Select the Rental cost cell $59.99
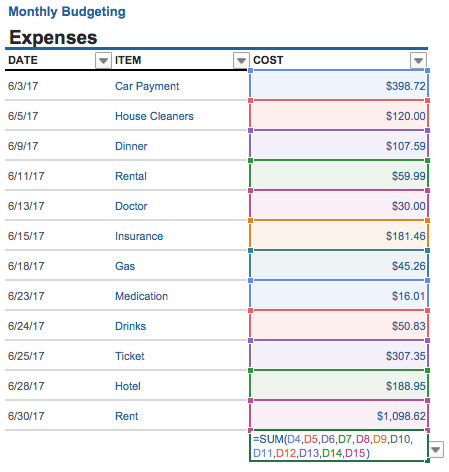 click(339, 176)
